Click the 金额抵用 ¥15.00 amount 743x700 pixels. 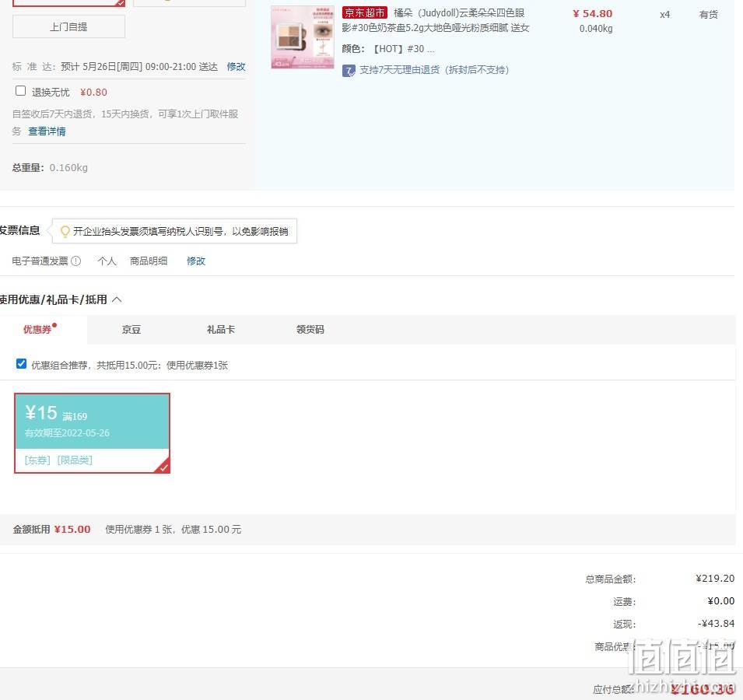(72, 530)
